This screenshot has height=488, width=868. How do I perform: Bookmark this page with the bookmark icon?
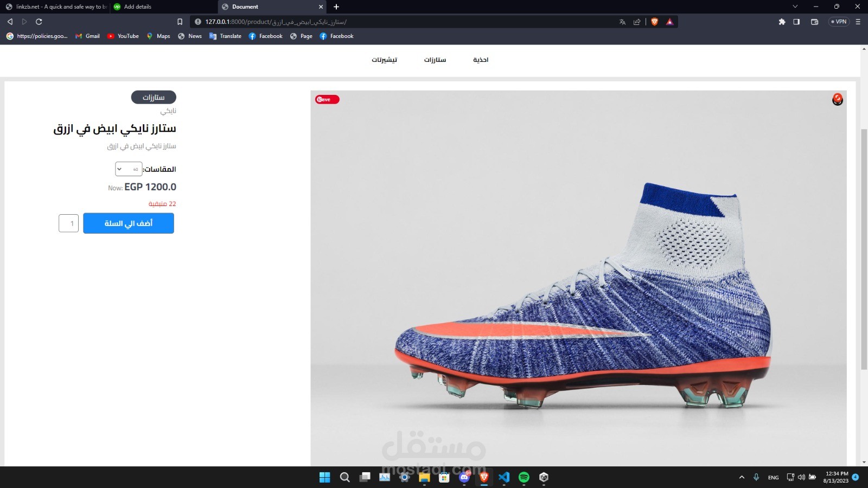click(180, 22)
